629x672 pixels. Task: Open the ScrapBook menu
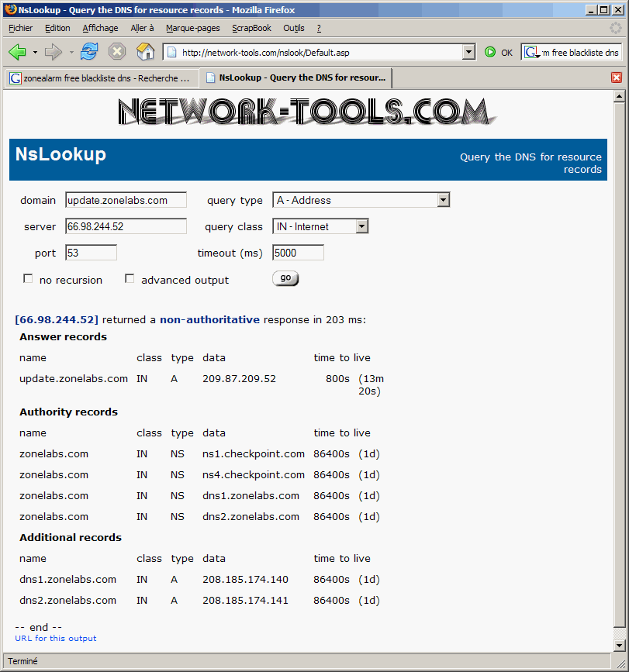tap(252, 28)
